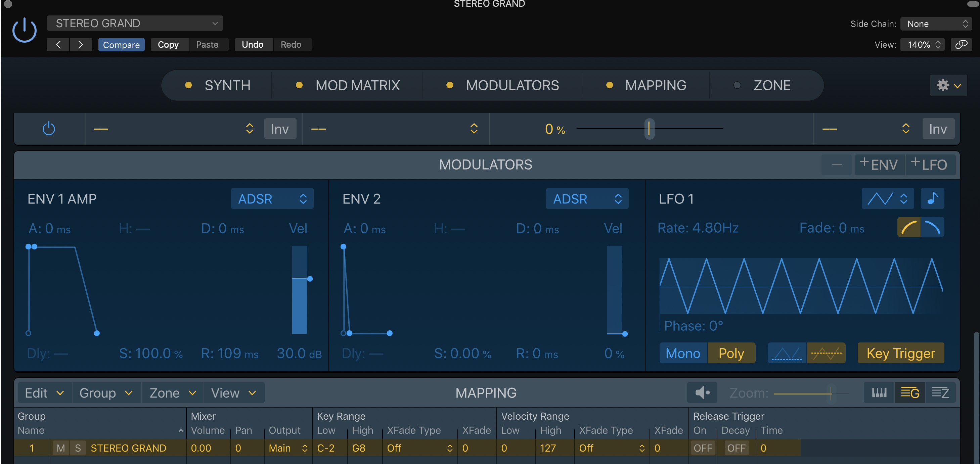980x464 pixels.
Task: Mute the STEREO GRAND group
Action: [x=60, y=448]
